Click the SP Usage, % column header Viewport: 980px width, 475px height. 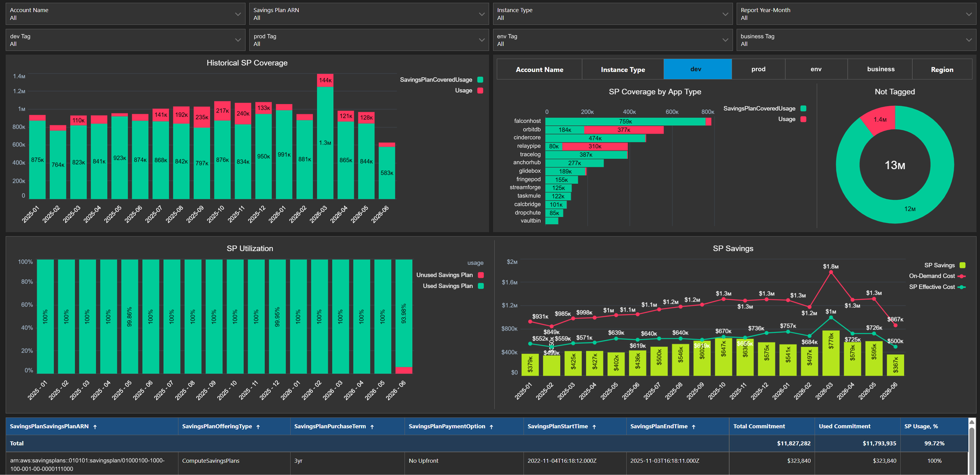point(934,426)
